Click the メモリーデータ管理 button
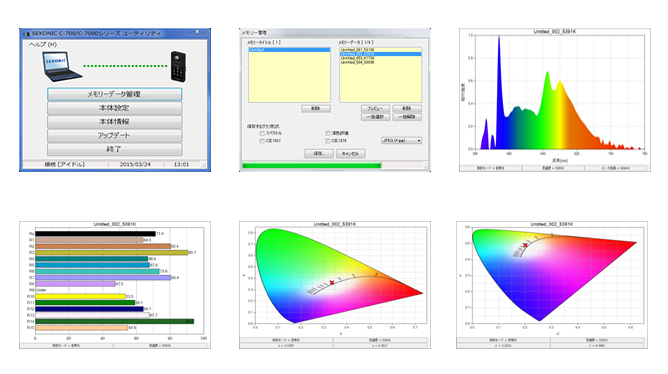Viewport: 668px width, 374px height. click(x=115, y=94)
